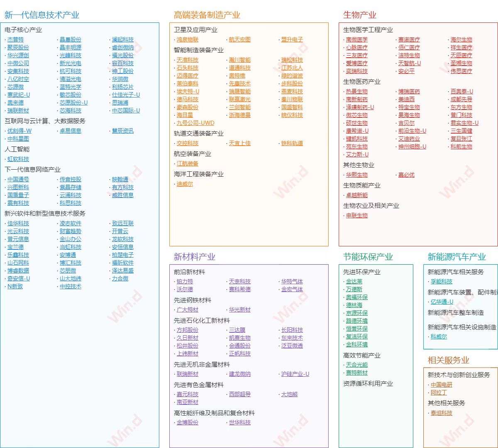The image size is (498, 448).
Task: Click the 君实生物-U link
Action: click(x=464, y=123)
